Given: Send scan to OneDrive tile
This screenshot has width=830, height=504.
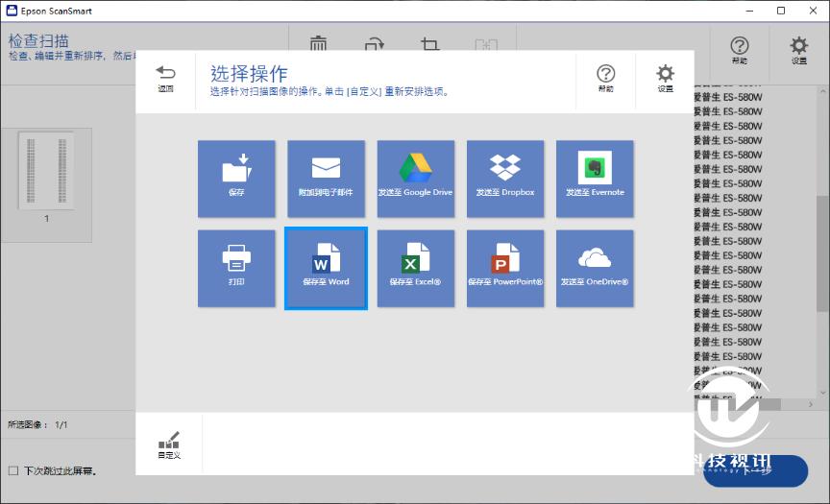Looking at the screenshot, I should [595, 268].
